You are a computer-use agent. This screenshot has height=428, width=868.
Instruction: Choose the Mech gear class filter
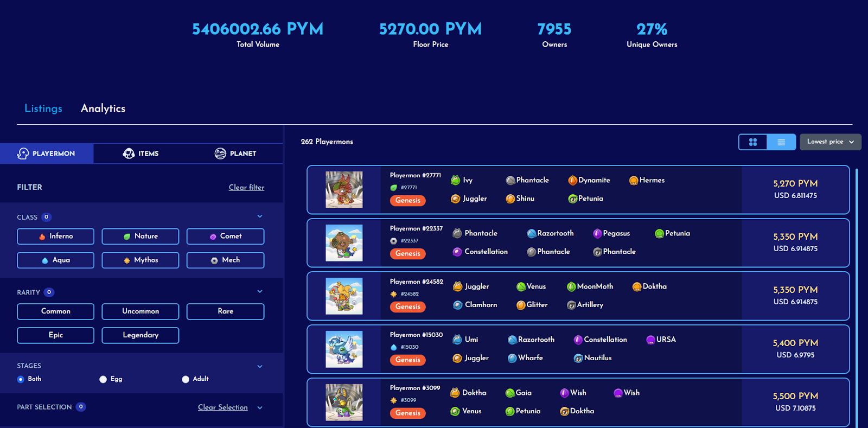click(x=225, y=260)
